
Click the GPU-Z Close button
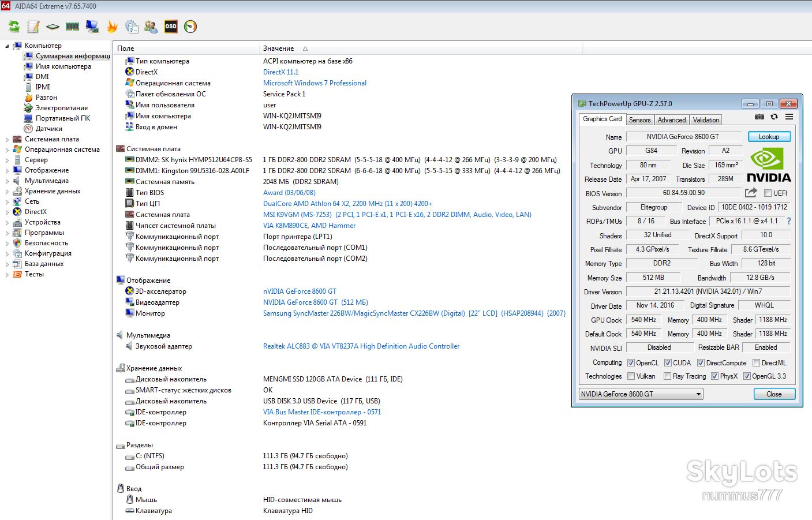click(774, 394)
